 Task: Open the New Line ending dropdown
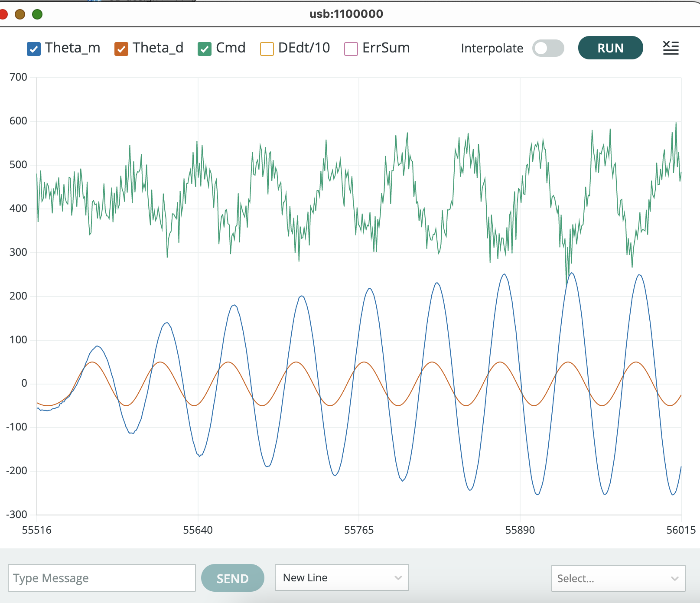point(342,577)
